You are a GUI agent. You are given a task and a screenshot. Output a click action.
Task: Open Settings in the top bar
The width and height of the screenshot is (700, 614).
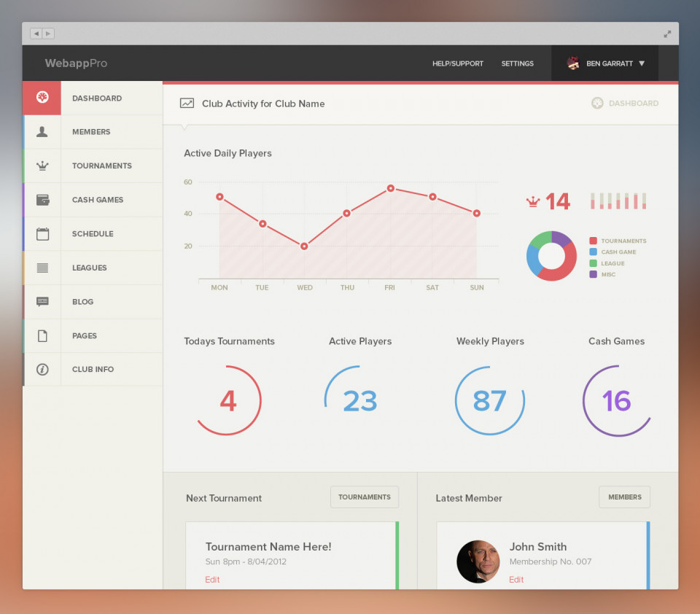pos(517,63)
